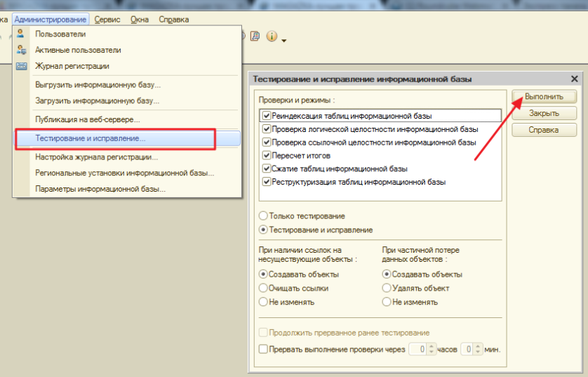The image size is (588, 377).
Task: Decrease the hours stepper down arrow
Action: [x=432, y=352]
